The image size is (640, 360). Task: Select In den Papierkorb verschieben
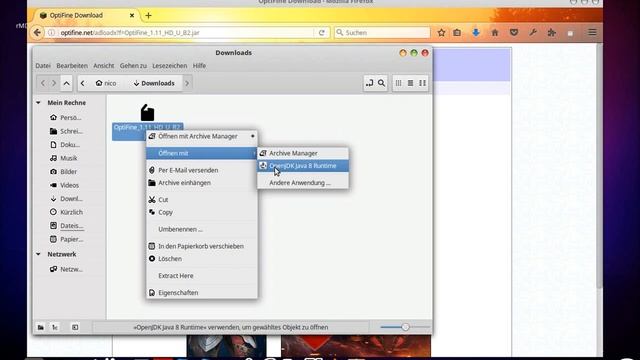(202, 246)
